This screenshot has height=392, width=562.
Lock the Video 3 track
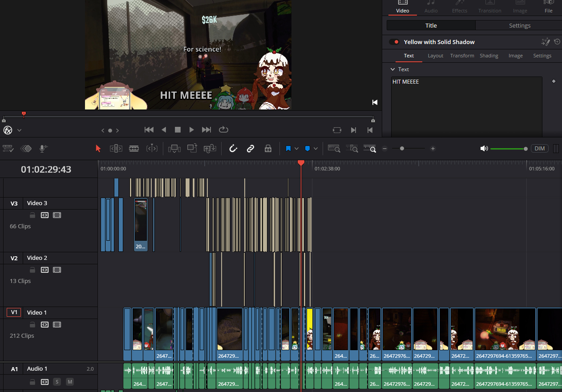pyautogui.click(x=32, y=215)
